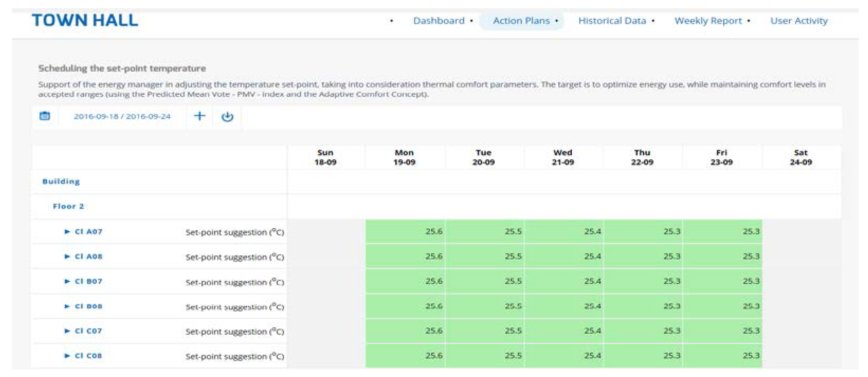The image size is (868, 377).
Task: Go to Weekly Report page
Action: coord(708,21)
